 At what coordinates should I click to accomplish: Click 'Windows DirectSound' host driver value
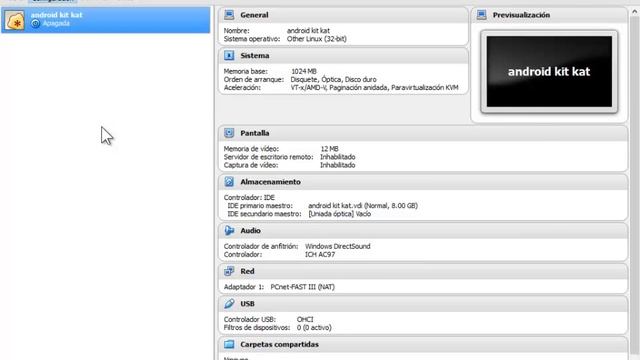point(338,247)
